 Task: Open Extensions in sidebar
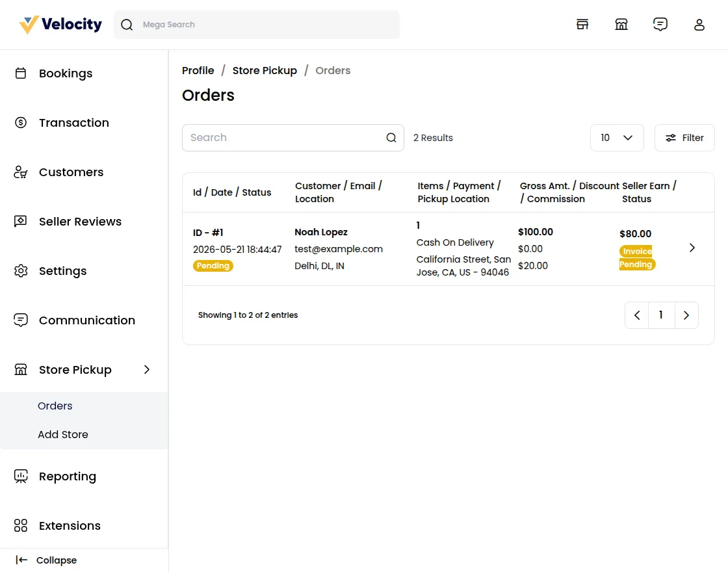[70, 526]
